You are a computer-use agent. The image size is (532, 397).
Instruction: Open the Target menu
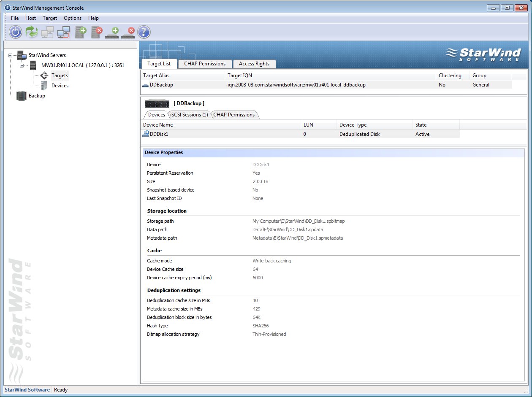[x=50, y=18]
